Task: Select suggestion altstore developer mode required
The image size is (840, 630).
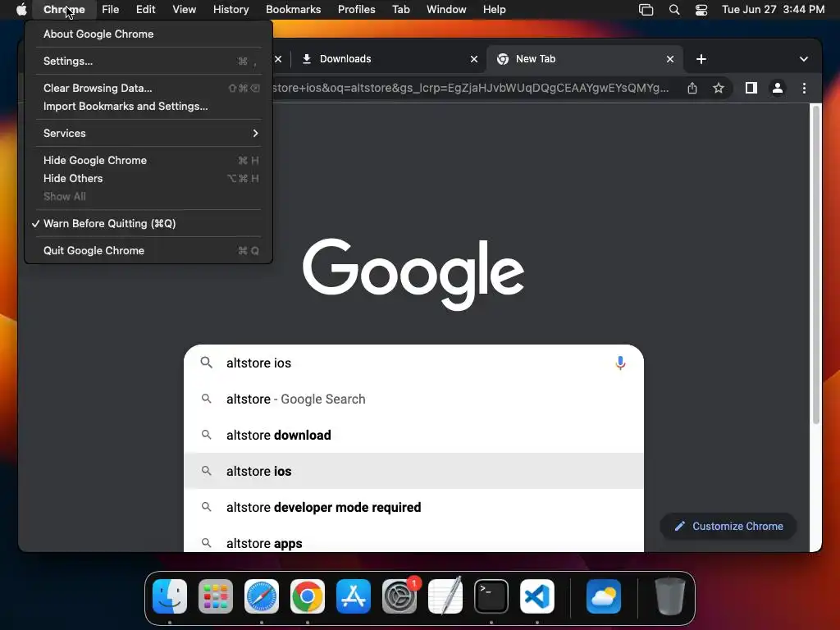Action: tap(413, 507)
